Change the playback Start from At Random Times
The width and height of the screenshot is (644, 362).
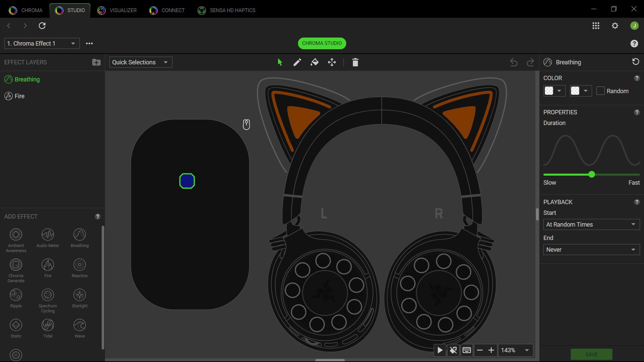pos(591,224)
